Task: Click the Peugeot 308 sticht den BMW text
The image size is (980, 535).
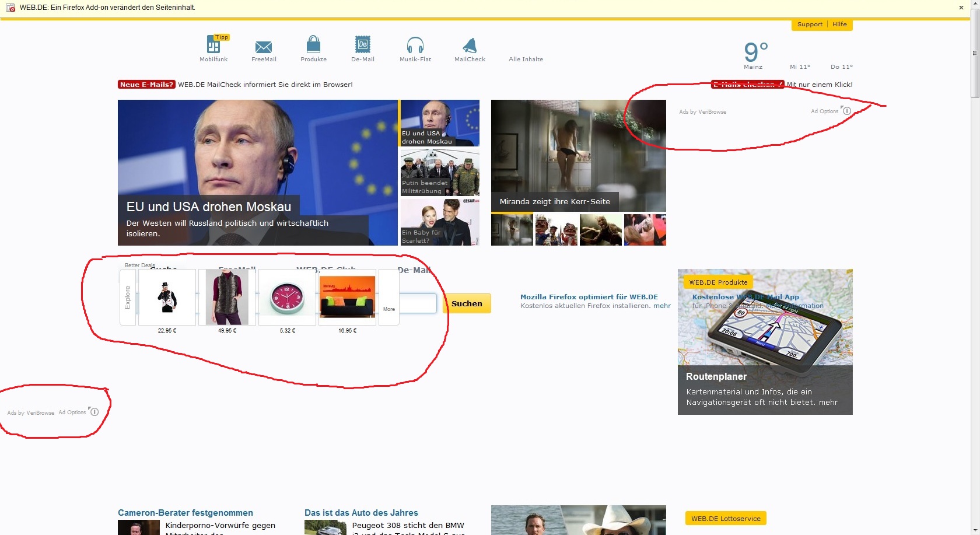Action: pos(408,525)
